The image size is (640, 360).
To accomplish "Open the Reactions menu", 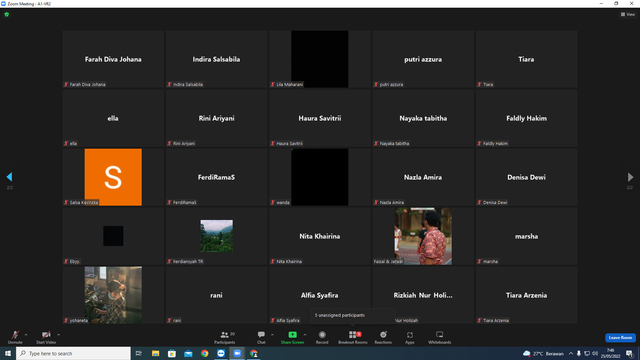I will (383, 337).
